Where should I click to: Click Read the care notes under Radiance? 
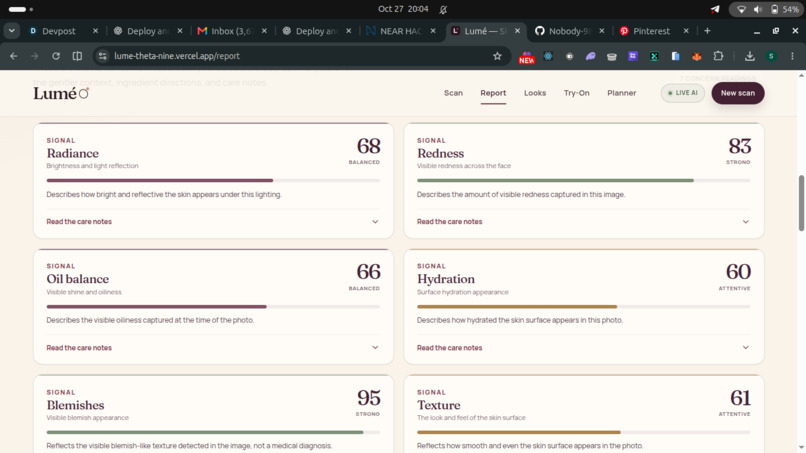[x=79, y=222]
